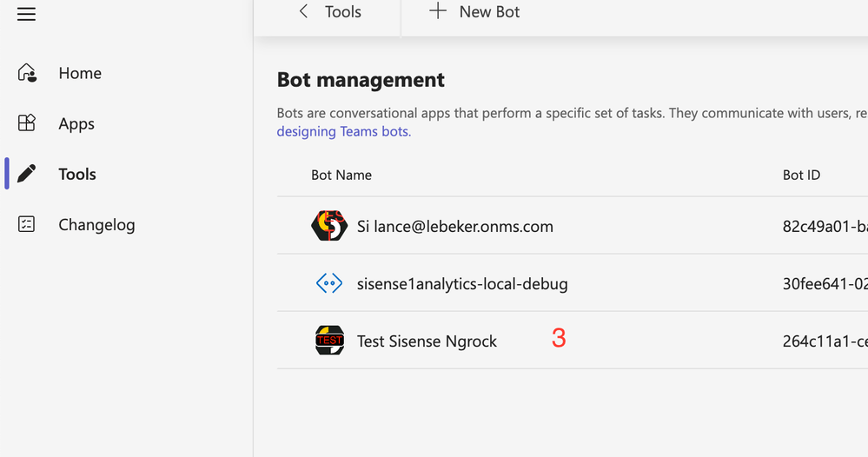Open the sisense1analytics-local-debug bot
Screen dimensions: 868x457
(462, 283)
